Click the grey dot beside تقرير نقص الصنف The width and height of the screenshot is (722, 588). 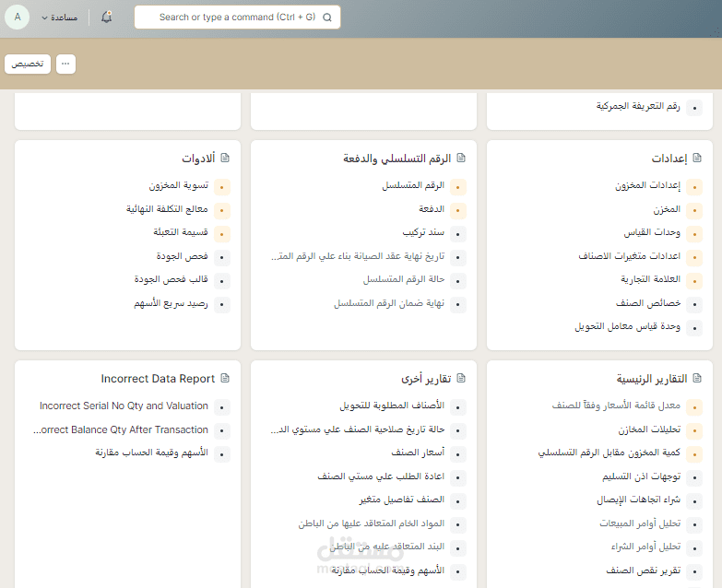(x=694, y=571)
